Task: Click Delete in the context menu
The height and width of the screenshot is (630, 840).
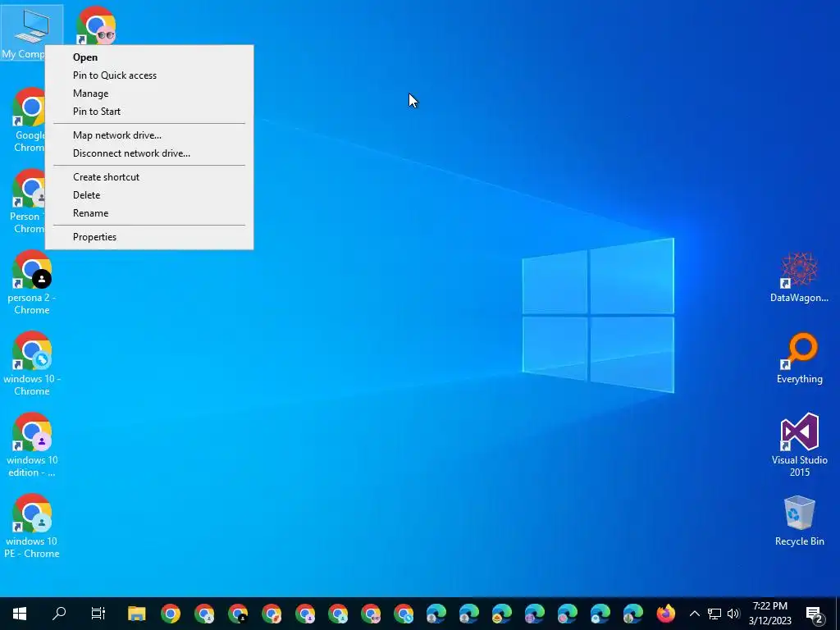Action: (149, 195)
